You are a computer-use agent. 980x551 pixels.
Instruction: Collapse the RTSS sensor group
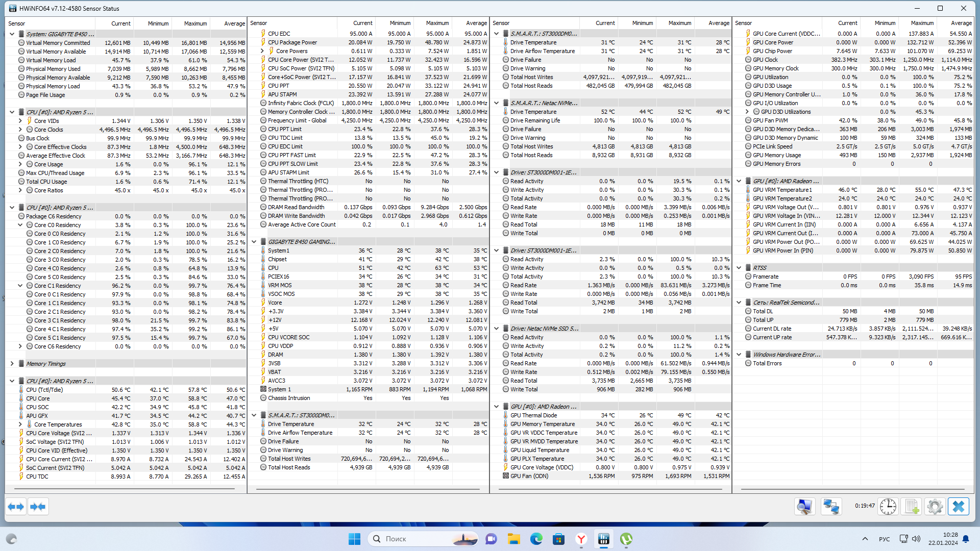click(x=739, y=268)
